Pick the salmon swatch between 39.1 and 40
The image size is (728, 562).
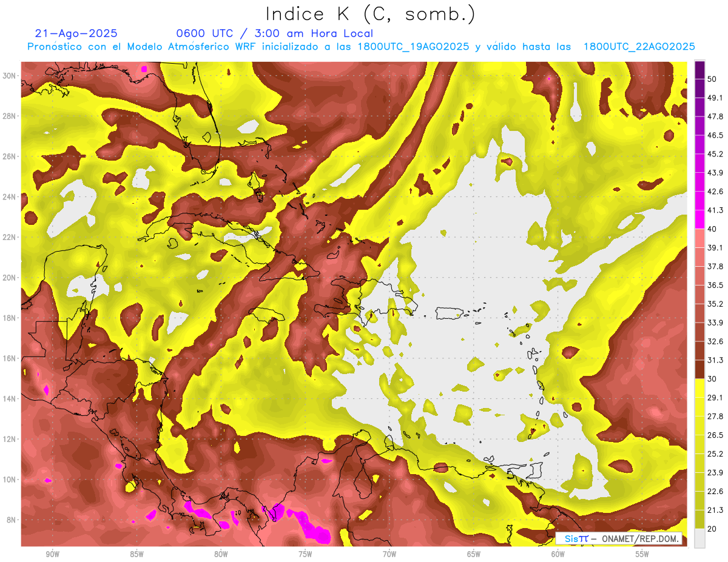pyautogui.click(x=699, y=238)
